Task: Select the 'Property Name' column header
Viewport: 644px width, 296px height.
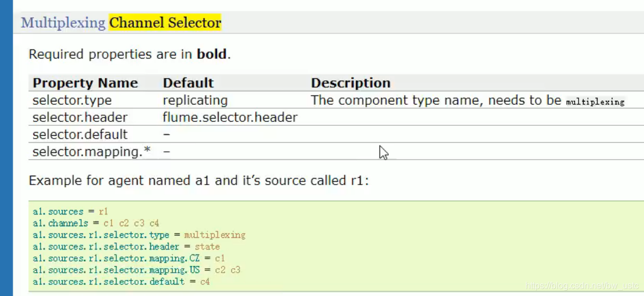Action: (85, 83)
